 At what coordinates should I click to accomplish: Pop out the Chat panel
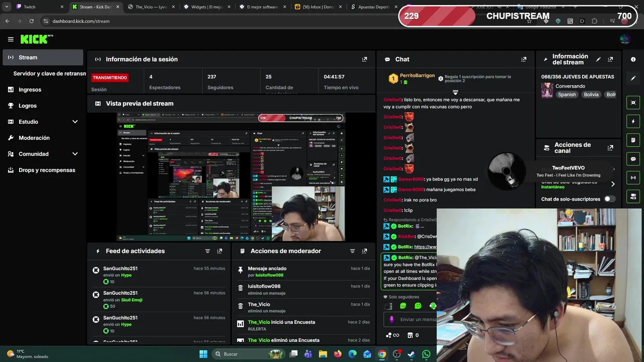pyautogui.click(x=524, y=59)
